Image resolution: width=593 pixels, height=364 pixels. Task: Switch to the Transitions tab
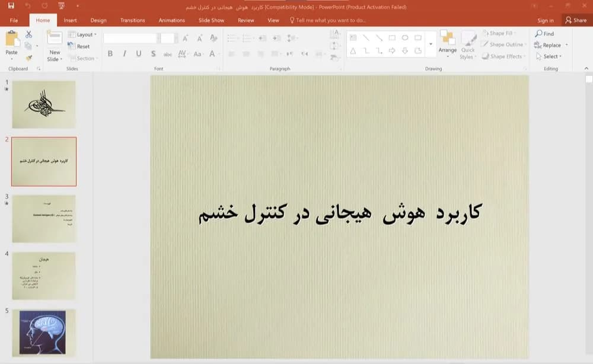(x=132, y=20)
